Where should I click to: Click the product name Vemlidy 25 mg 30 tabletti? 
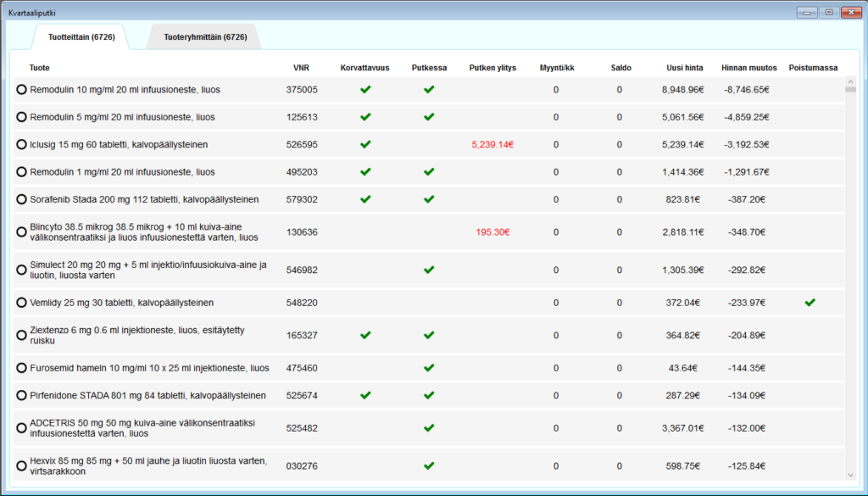tap(122, 303)
